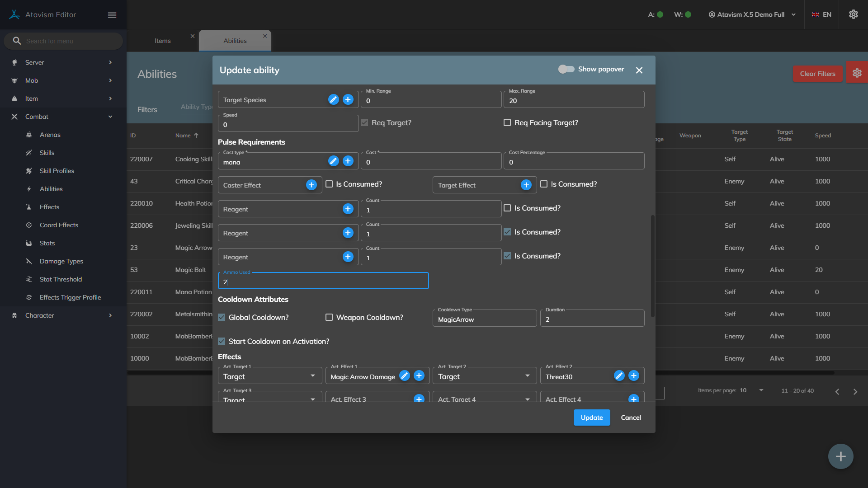This screenshot has width=868, height=488.
Task: Toggle the Show popover switch
Action: click(x=566, y=69)
